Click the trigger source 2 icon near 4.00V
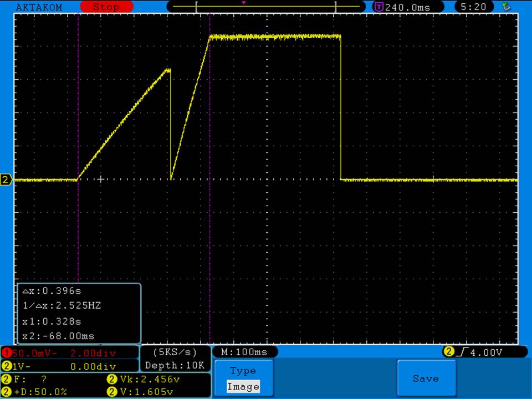532x399 pixels. point(448,352)
